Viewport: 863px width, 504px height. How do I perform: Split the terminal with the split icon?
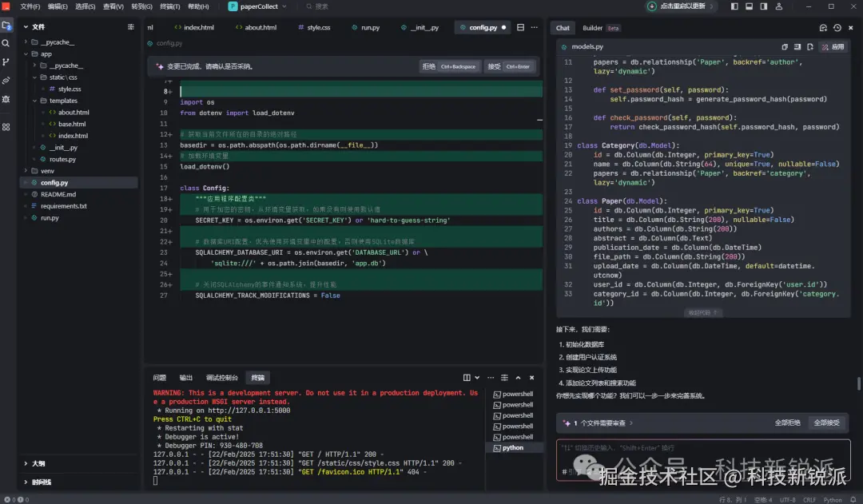[466, 378]
